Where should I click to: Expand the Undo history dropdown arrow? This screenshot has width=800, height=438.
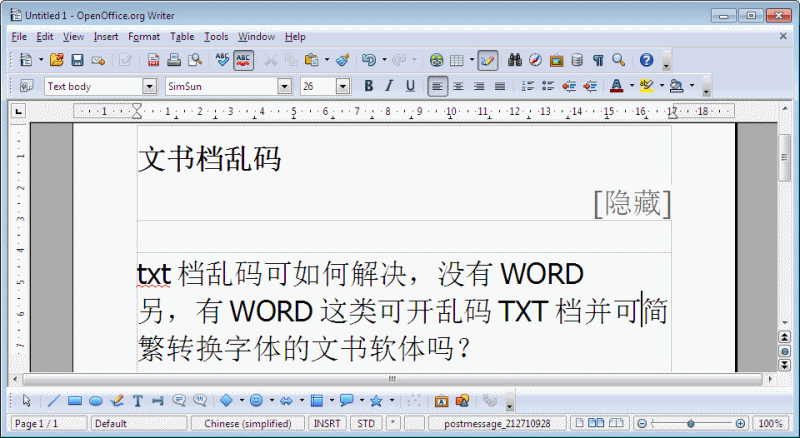(384, 60)
